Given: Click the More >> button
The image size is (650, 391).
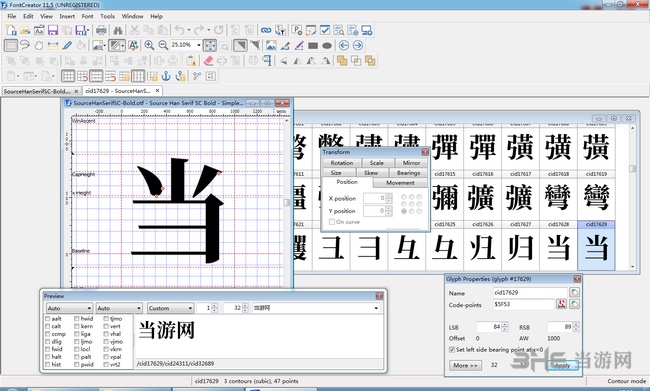Looking at the screenshot, I should point(465,365).
